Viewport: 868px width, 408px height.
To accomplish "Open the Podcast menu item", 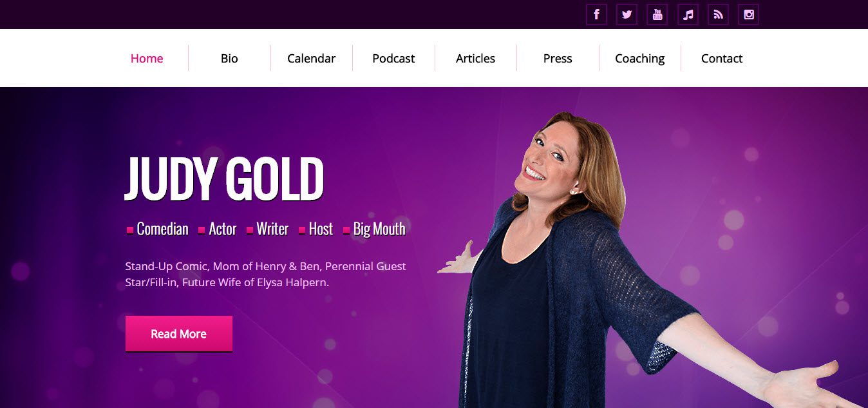I will [x=393, y=58].
